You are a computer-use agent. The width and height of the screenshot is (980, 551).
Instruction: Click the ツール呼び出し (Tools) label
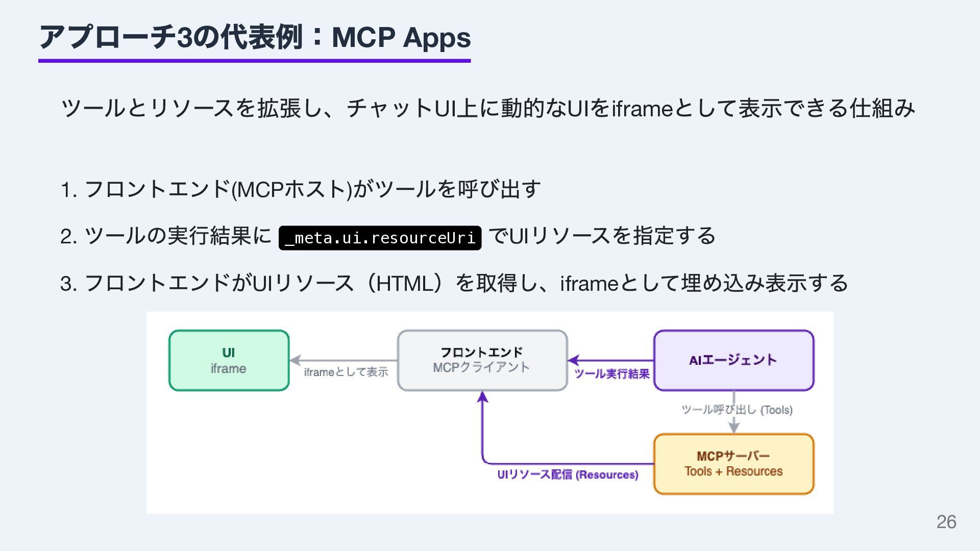(737, 410)
